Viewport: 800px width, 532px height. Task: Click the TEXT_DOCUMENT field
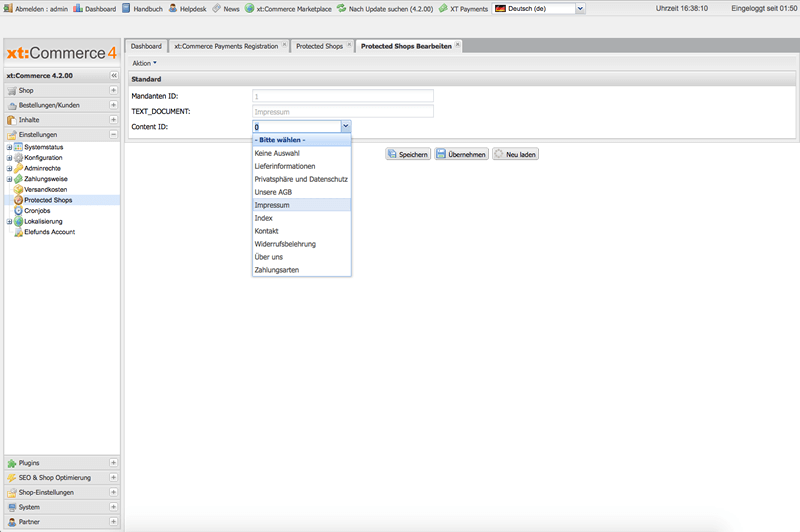tap(343, 111)
